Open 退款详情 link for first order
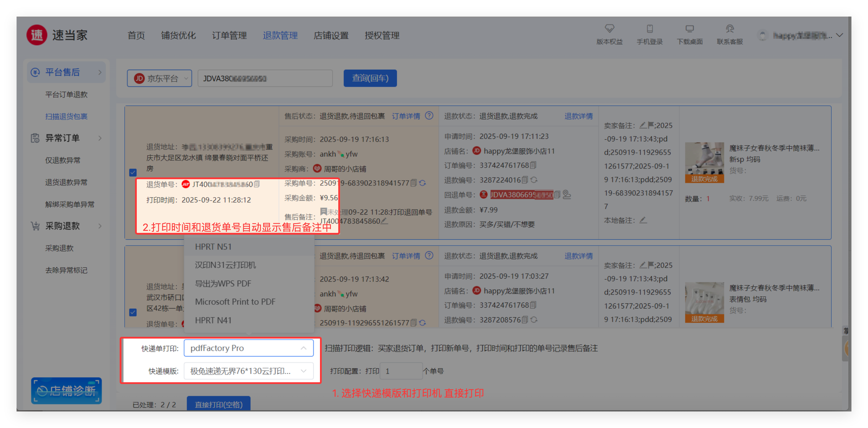 coord(578,116)
